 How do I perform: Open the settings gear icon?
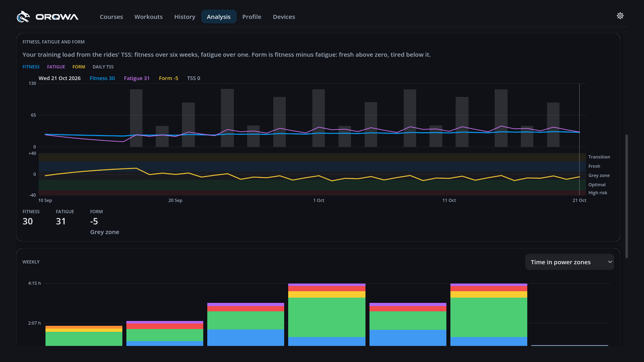(620, 16)
